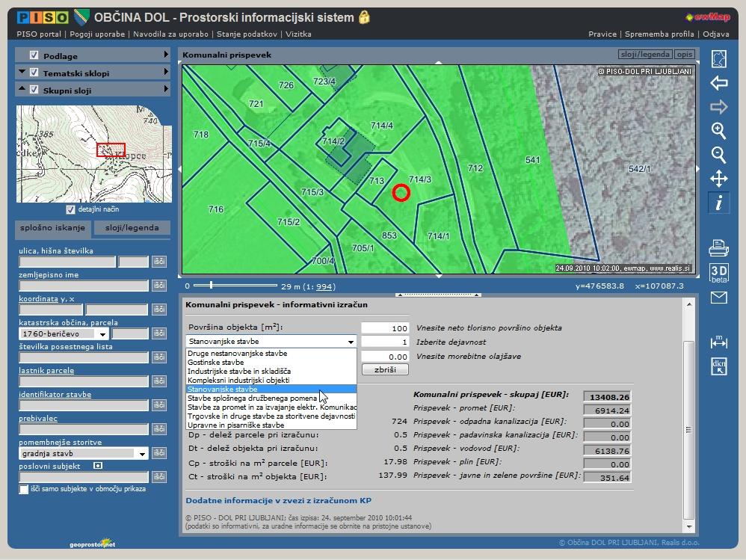Toggle the Podlage layer checkbox

pyautogui.click(x=34, y=55)
